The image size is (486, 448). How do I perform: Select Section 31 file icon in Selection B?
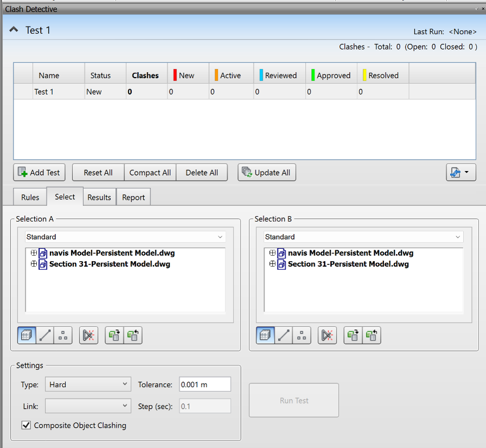point(281,264)
